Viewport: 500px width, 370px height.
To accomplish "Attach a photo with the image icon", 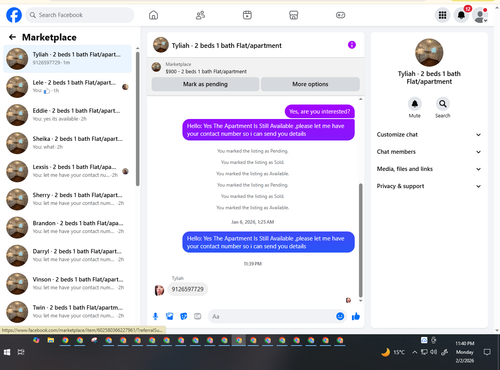I will pyautogui.click(x=169, y=316).
